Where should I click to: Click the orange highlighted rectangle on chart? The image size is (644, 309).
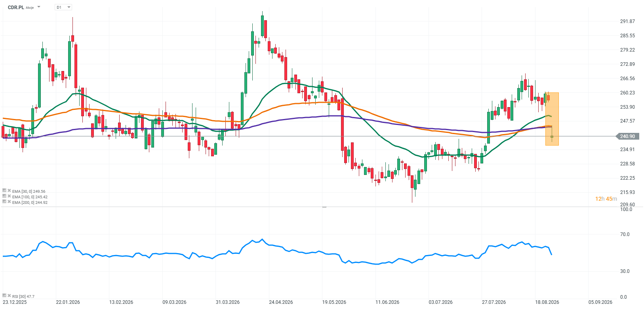point(552,119)
